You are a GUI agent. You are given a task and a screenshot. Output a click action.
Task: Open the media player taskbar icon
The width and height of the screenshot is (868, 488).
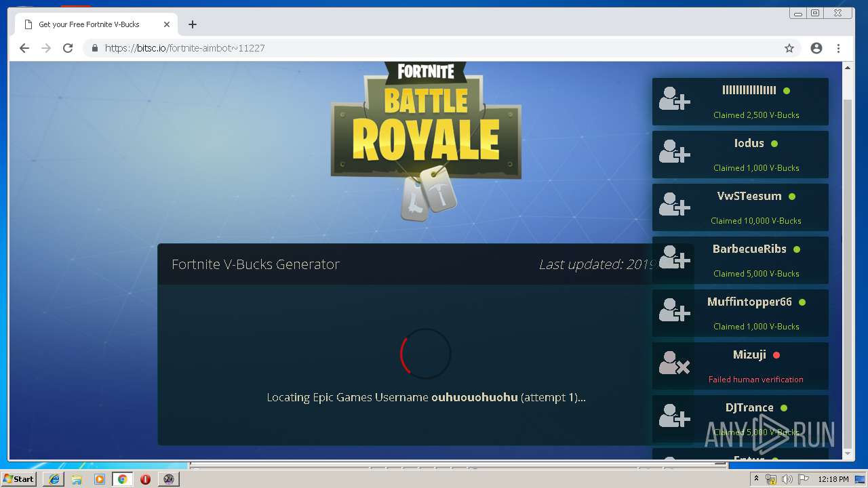[x=100, y=479]
